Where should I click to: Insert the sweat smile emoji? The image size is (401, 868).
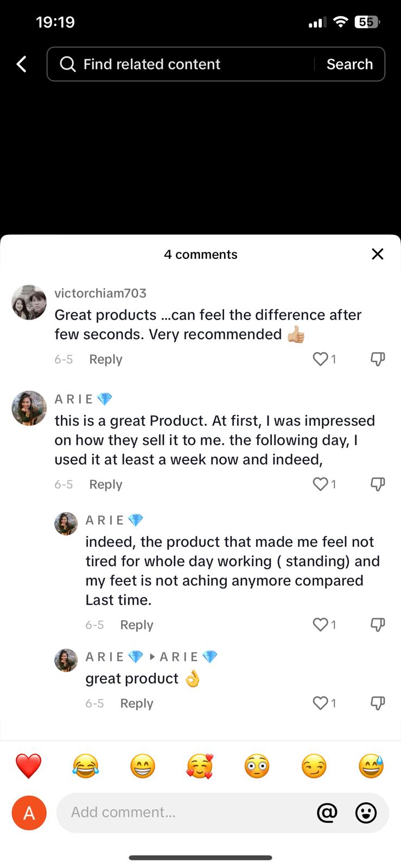[371, 766]
